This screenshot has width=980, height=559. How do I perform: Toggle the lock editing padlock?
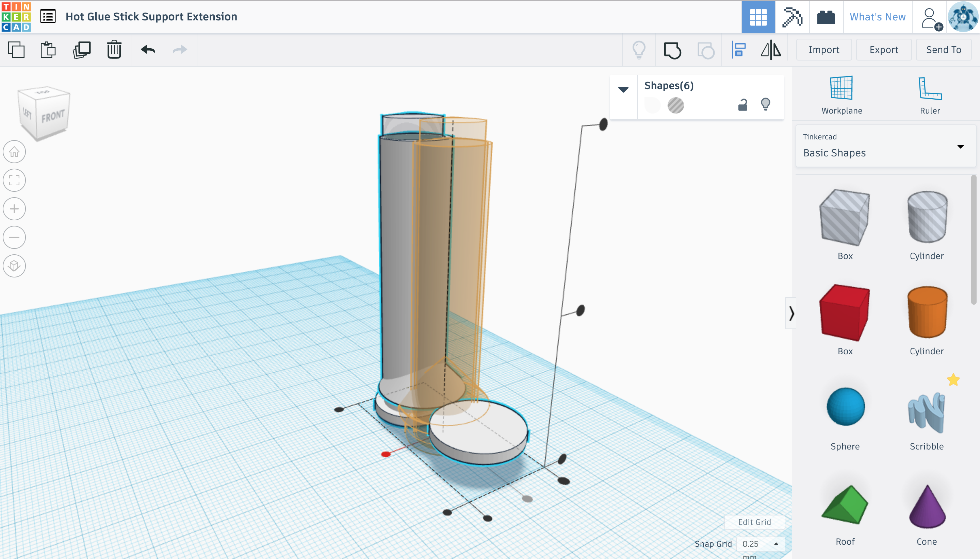(742, 105)
